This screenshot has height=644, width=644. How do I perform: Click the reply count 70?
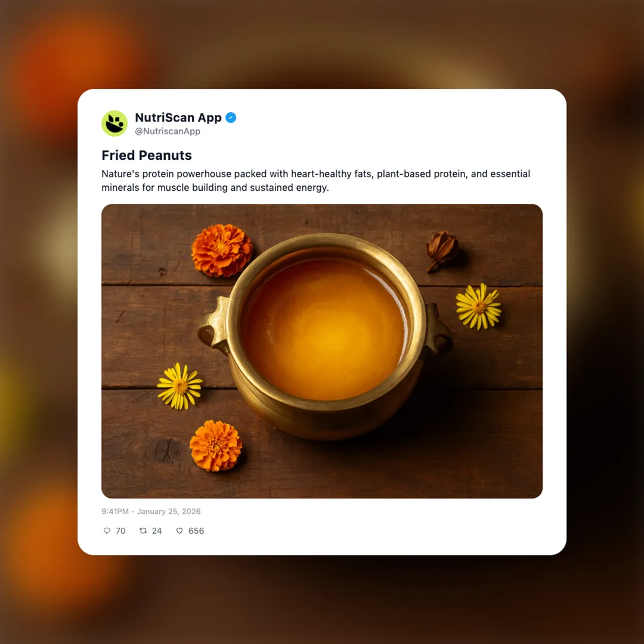[x=120, y=531]
